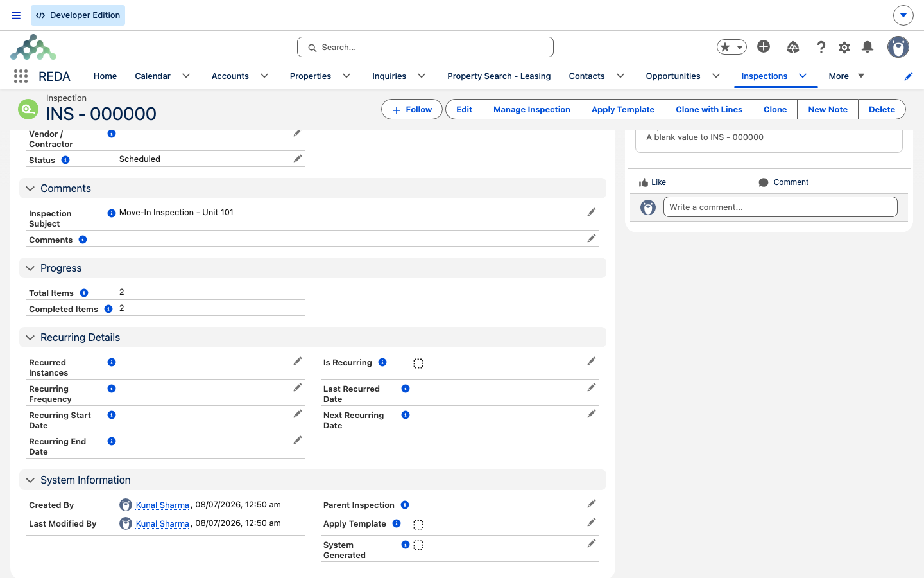Collapse the Comments section
Image resolution: width=924 pixels, height=578 pixels.
click(30, 189)
